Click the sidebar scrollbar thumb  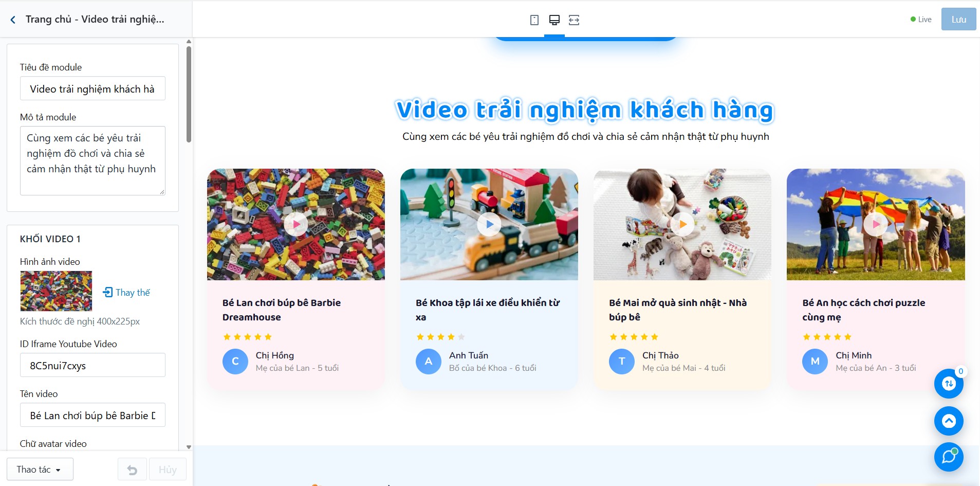tap(189, 95)
